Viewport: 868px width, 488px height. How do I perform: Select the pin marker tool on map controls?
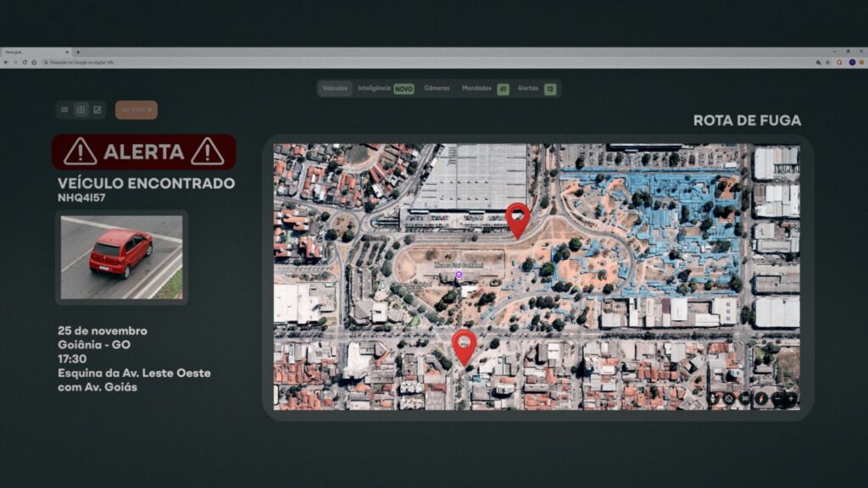pos(713,398)
